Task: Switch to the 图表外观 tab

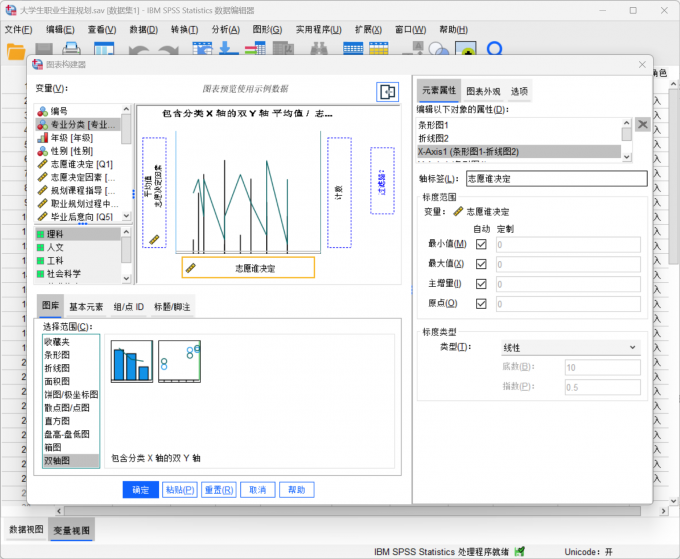Action: point(485,91)
